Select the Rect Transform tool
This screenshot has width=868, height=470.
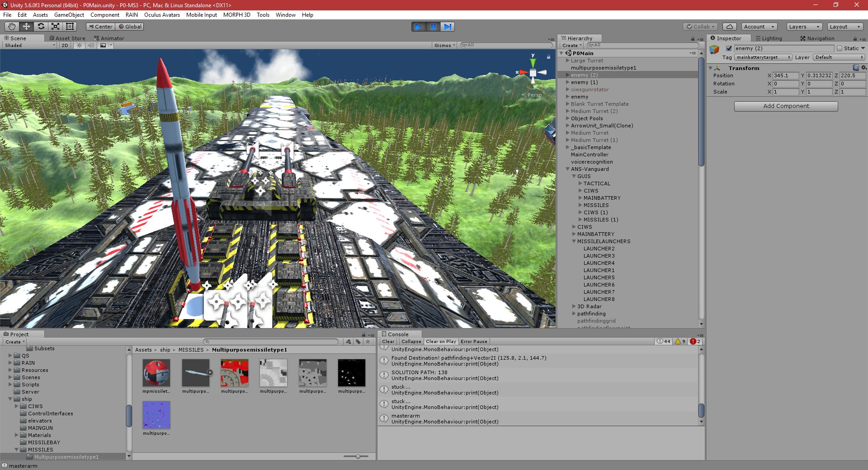[69, 27]
